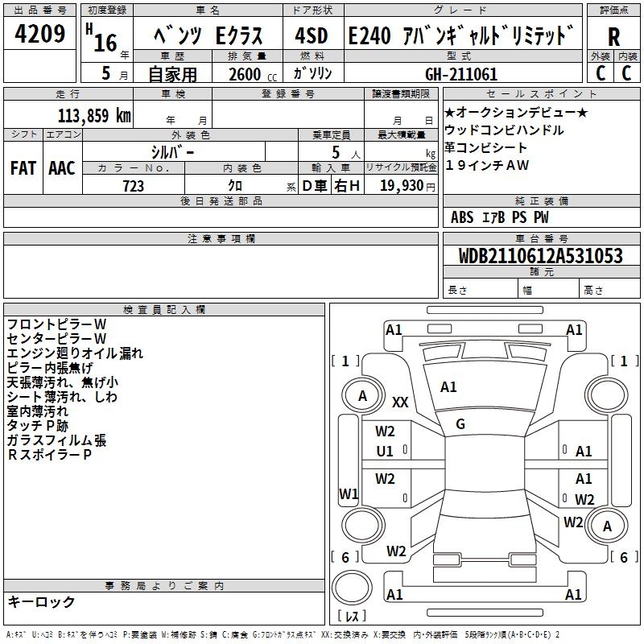Click the 幅 dimension field
644x644 pixels.
pos(548,290)
